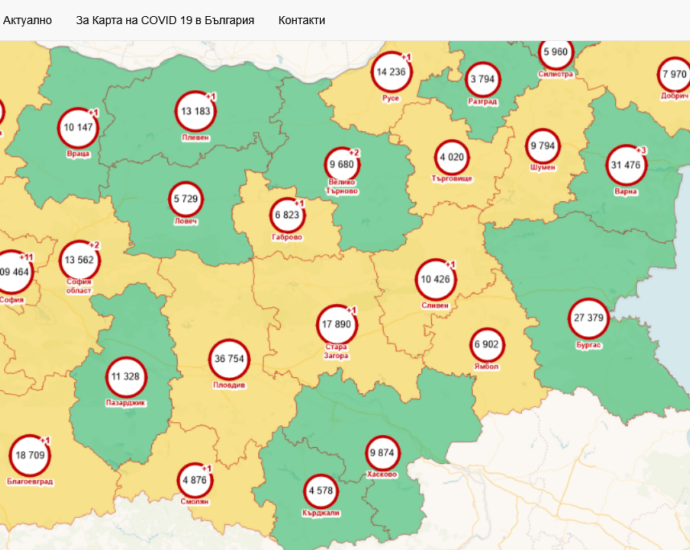This screenshot has width=690, height=550.
Task: Click the Разград marker showing 3 794
Action: pyautogui.click(x=483, y=79)
